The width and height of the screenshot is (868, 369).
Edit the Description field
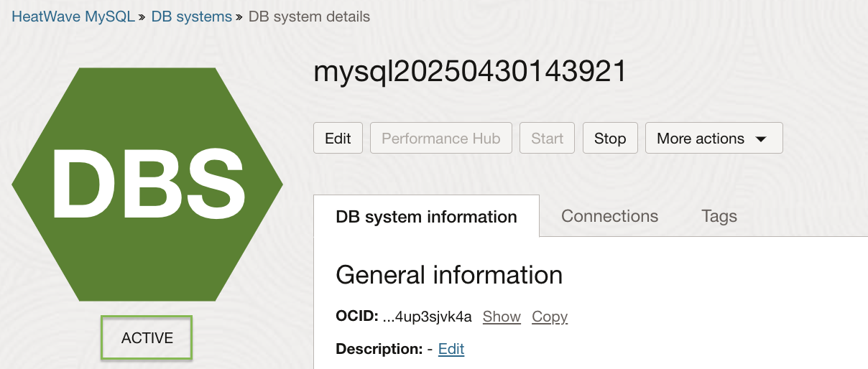click(451, 349)
